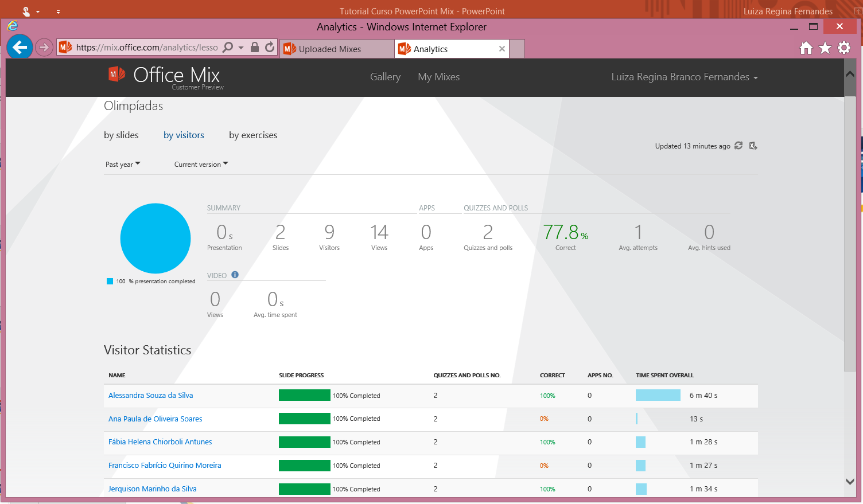Open Francisco Fabrício Quirino Moreira link

165,465
